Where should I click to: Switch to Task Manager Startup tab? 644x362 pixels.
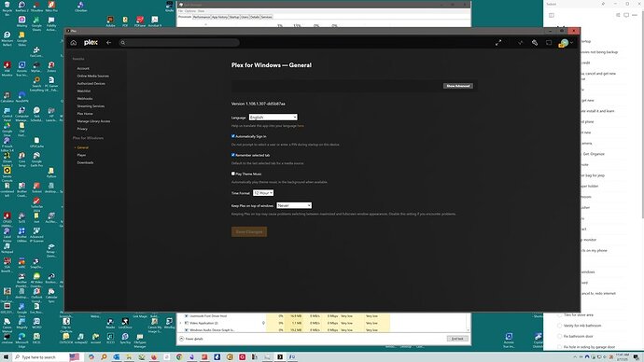234,17
